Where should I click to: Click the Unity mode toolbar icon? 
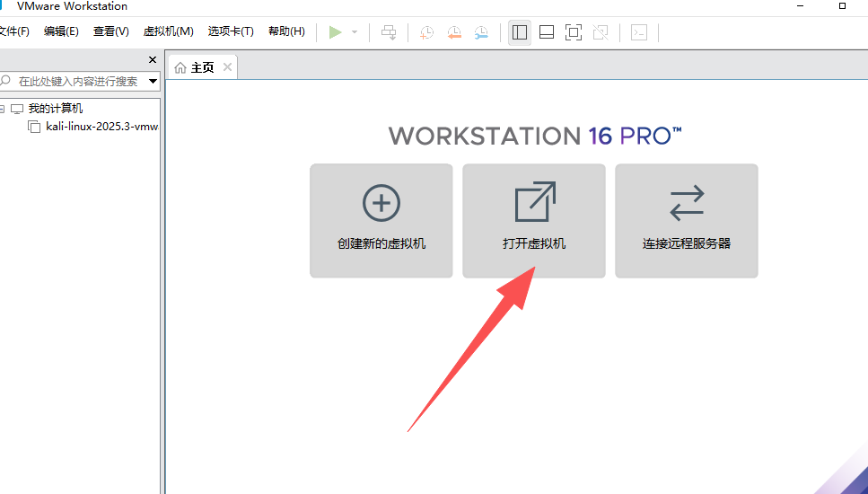pyautogui.click(x=601, y=32)
